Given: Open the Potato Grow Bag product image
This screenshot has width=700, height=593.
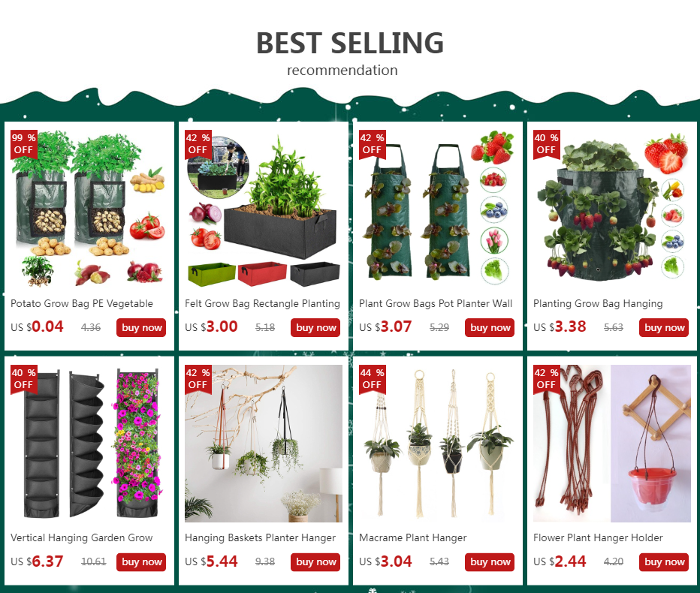Looking at the screenshot, I should (89, 209).
